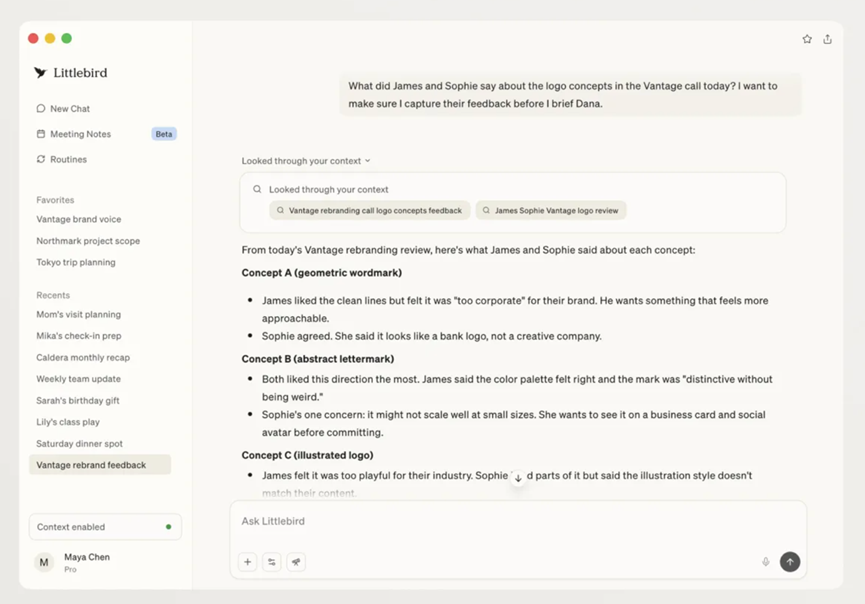Open Caldera monthly recap chat
The width and height of the screenshot is (865, 604).
(x=83, y=357)
